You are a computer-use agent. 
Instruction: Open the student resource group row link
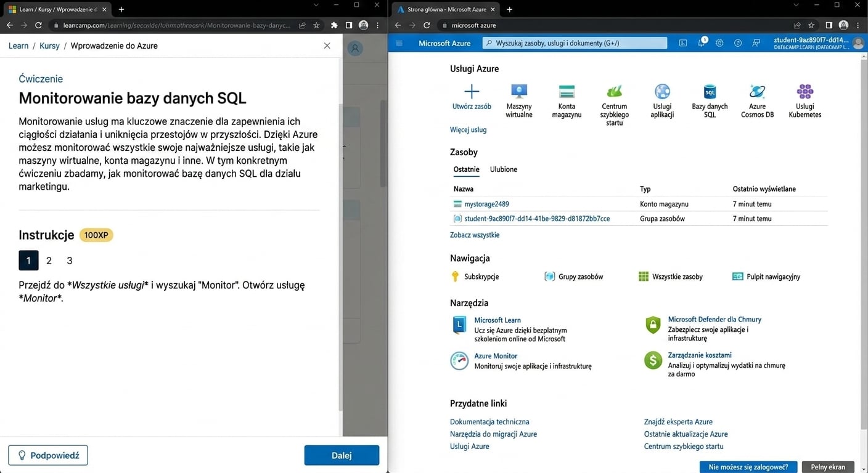(x=537, y=219)
